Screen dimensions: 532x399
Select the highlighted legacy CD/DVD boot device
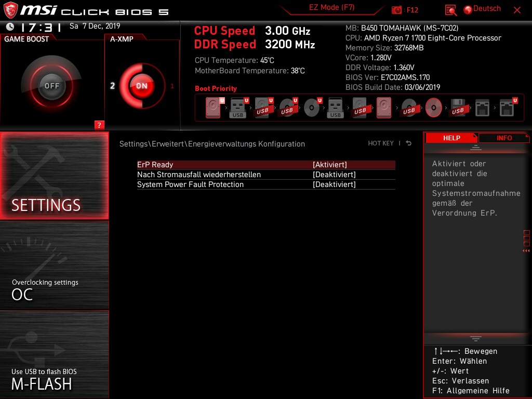coord(434,108)
